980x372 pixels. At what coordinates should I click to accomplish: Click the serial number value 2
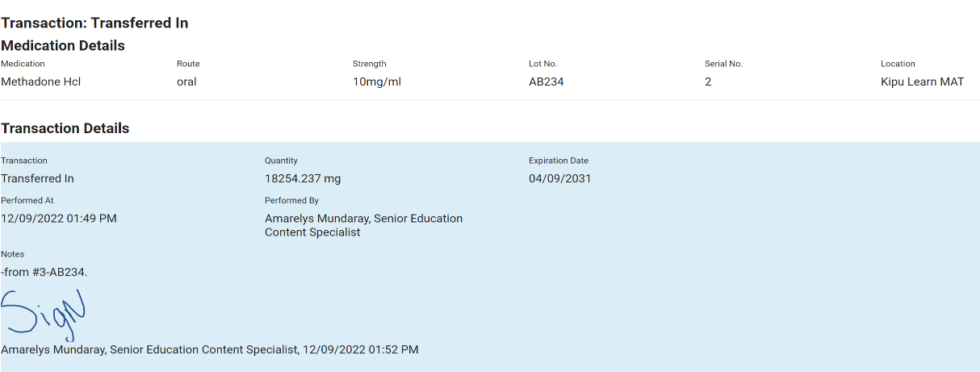(708, 82)
